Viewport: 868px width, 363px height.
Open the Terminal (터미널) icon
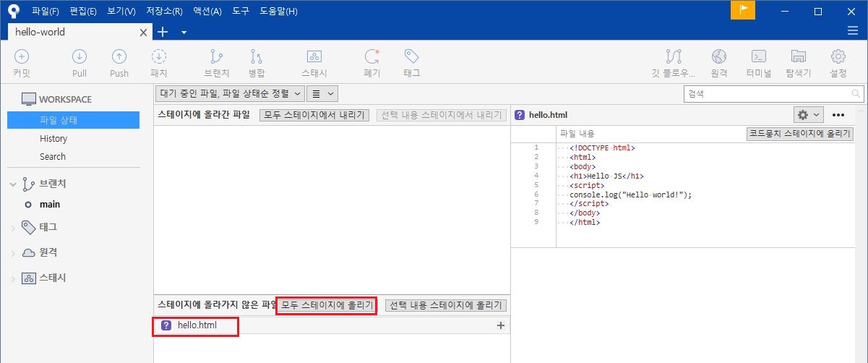[x=759, y=56]
